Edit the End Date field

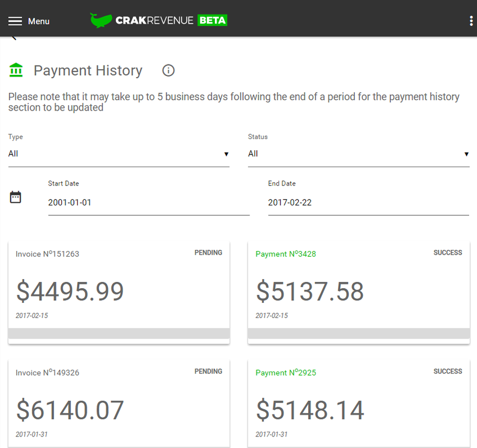[368, 202]
